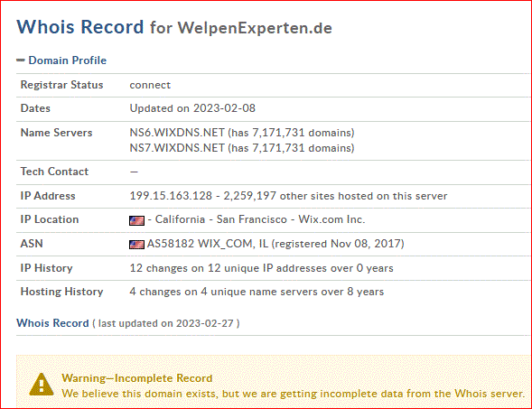Click the yellow warning triangle icon

(x=42, y=385)
